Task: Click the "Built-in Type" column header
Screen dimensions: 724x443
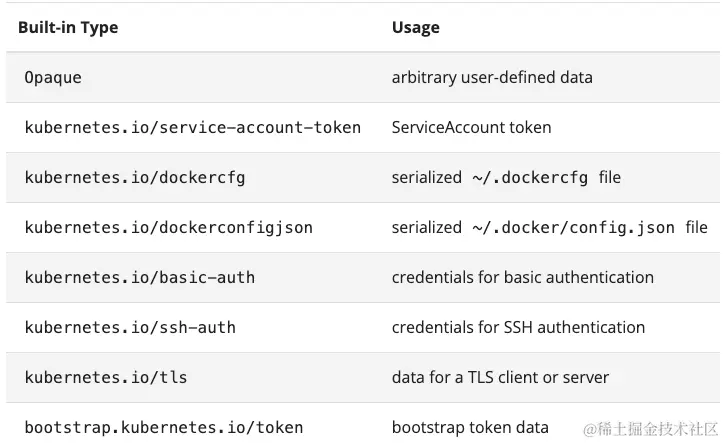Action: coord(68,27)
